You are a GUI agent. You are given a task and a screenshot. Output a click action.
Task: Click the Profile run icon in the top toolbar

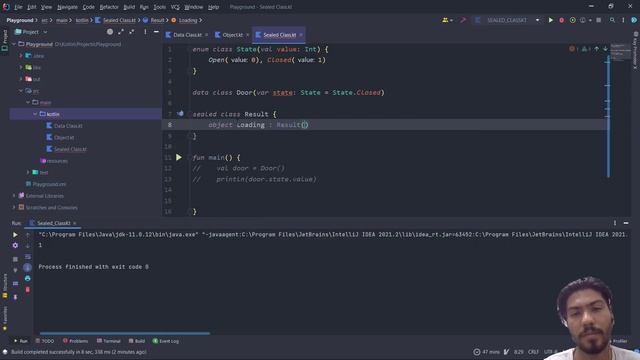pyautogui.click(x=583, y=20)
